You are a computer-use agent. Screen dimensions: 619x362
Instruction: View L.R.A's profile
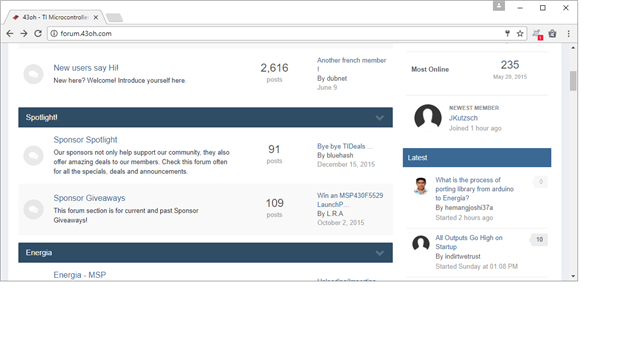coord(335,214)
